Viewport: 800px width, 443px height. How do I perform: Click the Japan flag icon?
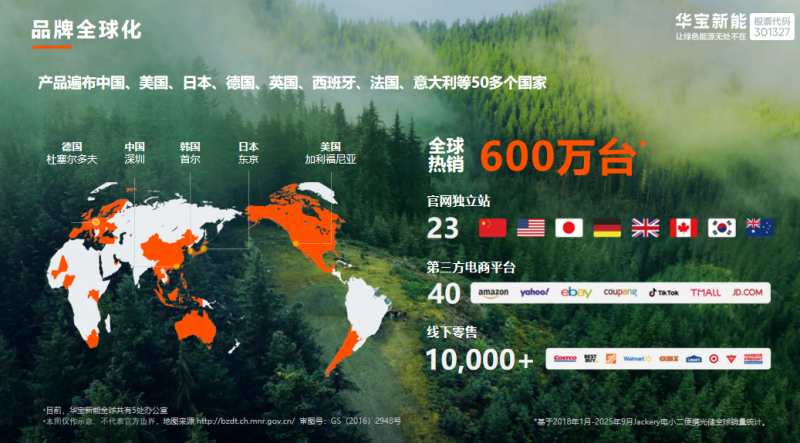point(569,228)
